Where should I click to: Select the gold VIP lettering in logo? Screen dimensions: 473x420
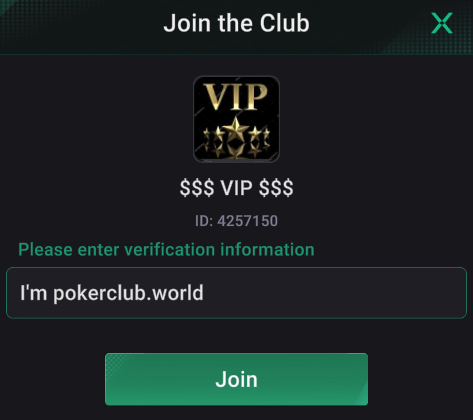(236, 97)
